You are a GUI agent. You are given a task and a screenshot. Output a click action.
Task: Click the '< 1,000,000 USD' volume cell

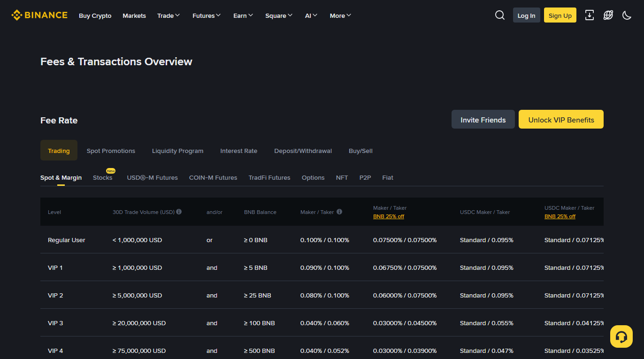click(x=138, y=240)
